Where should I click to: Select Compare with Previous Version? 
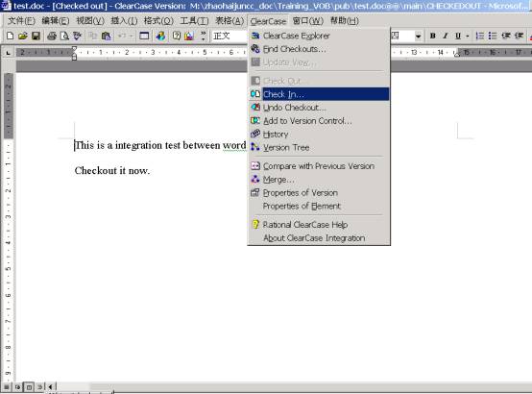pos(319,166)
